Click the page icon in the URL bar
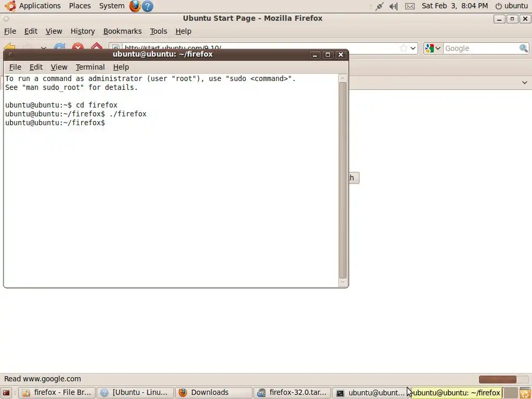This screenshot has height=399, width=532. 116,47
